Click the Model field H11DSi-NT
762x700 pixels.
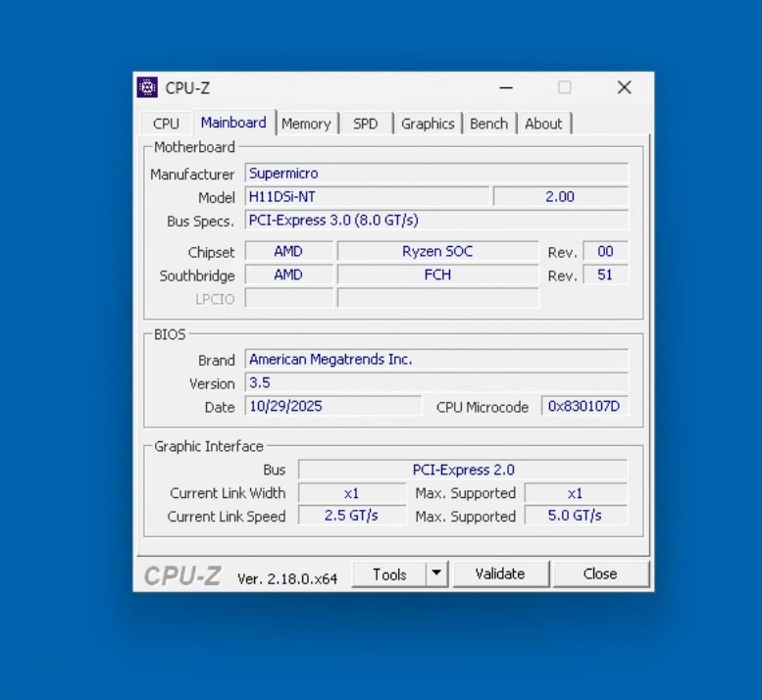tap(367, 197)
